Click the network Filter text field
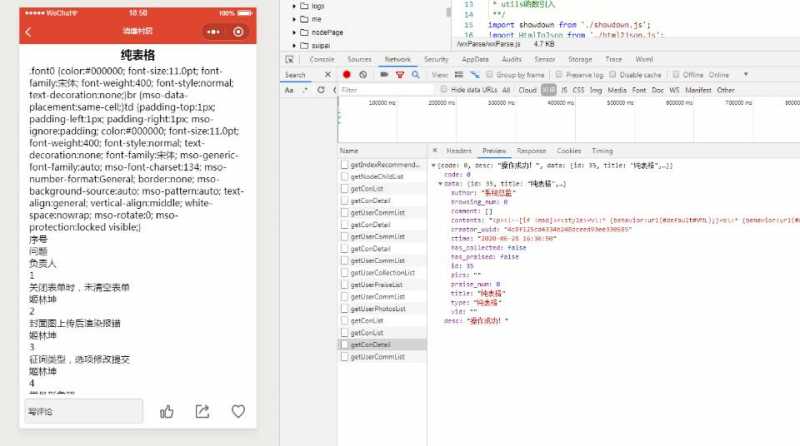This screenshot has width=800, height=446. click(x=387, y=90)
